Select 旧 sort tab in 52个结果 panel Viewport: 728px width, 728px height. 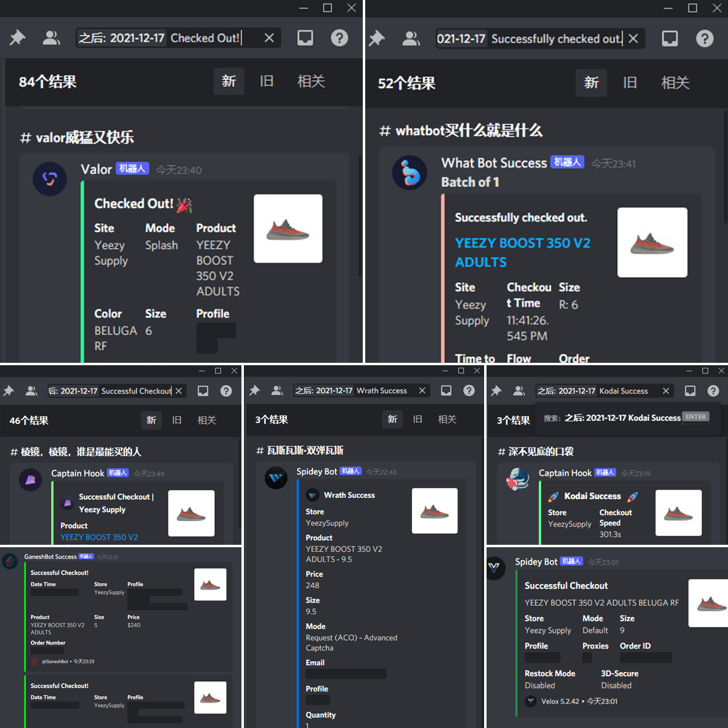pyautogui.click(x=630, y=83)
